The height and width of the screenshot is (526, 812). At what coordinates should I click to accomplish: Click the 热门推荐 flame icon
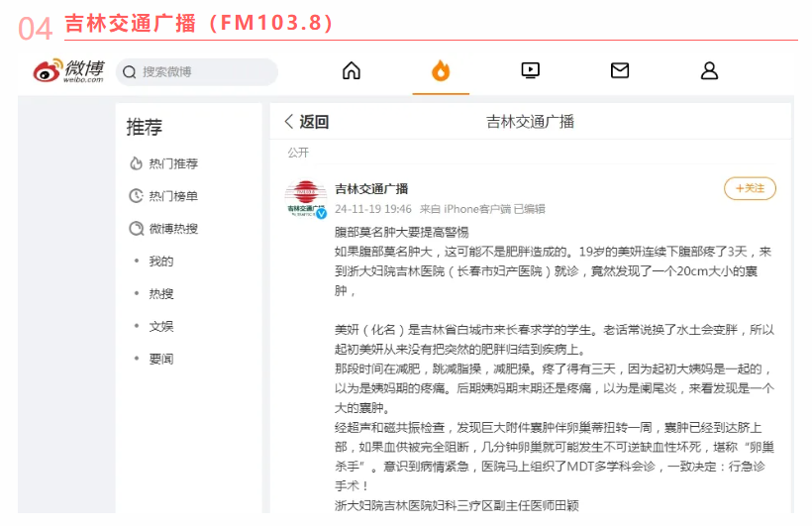tap(136, 163)
